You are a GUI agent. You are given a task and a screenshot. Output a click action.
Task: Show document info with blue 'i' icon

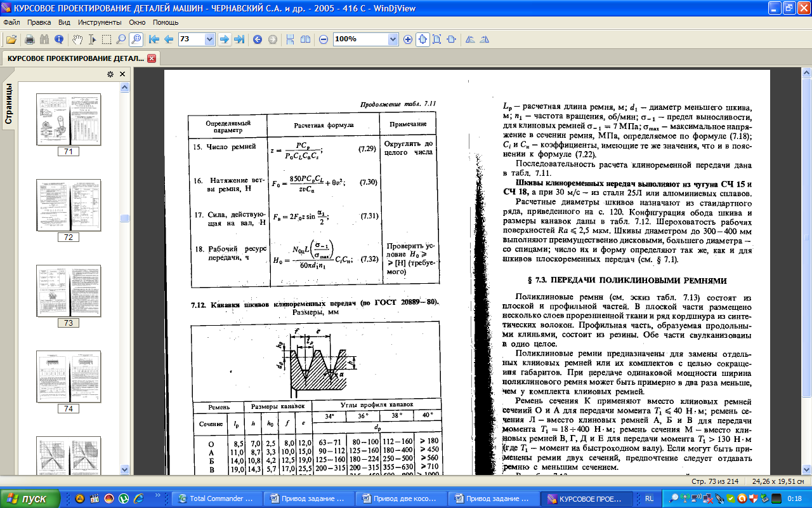coord(59,39)
